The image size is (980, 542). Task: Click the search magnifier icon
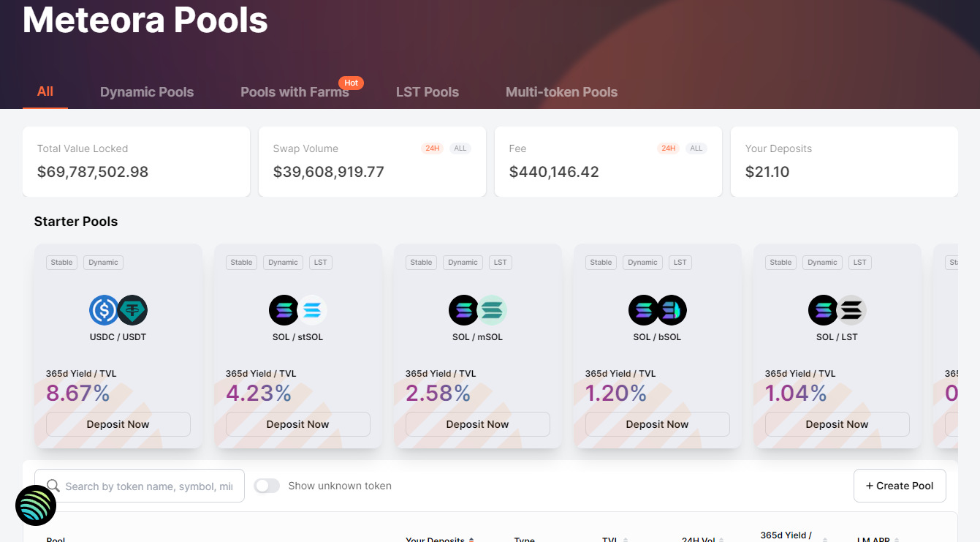(53, 486)
